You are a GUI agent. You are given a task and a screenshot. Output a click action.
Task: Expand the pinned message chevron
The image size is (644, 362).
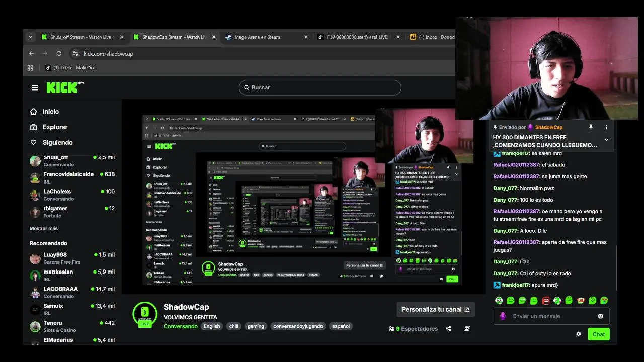click(x=606, y=140)
